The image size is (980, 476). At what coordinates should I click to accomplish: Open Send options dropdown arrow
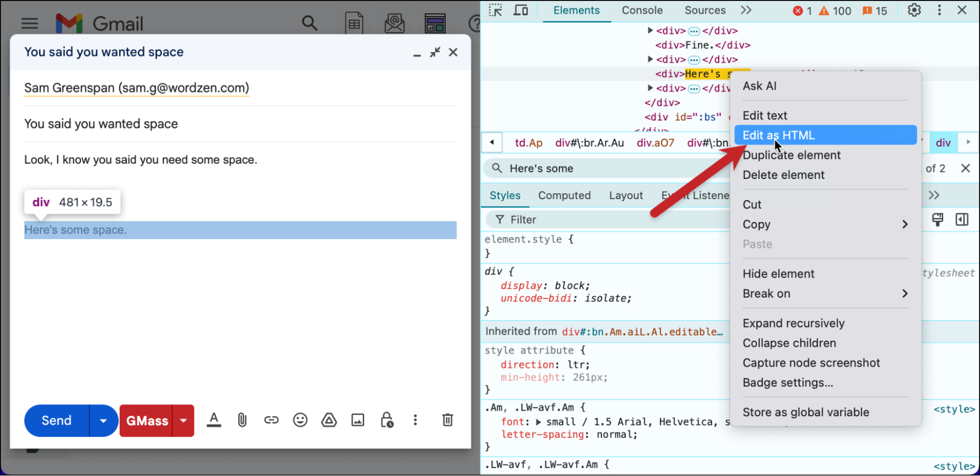pyautogui.click(x=103, y=421)
